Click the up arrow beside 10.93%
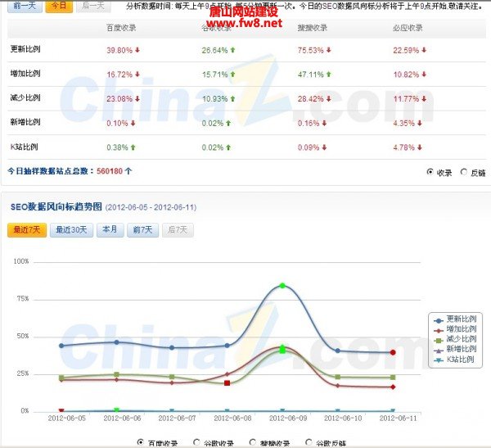Viewport: 491px width, 448px height. [232, 99]
